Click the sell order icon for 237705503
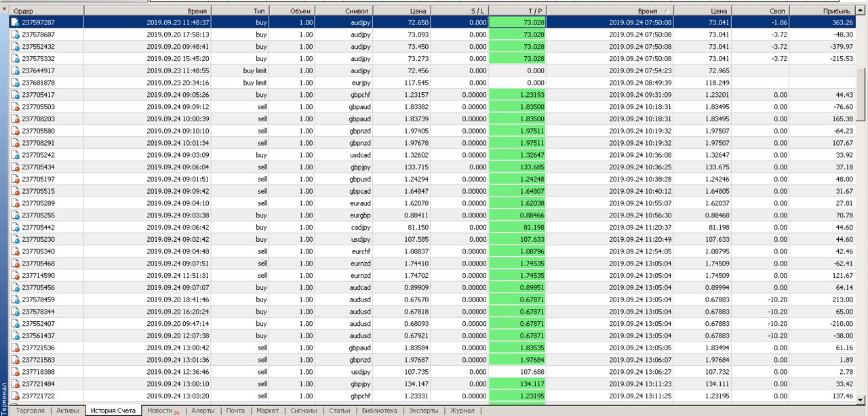The width and height of the screenshot is (868, 416). click(x=15, y=107)
